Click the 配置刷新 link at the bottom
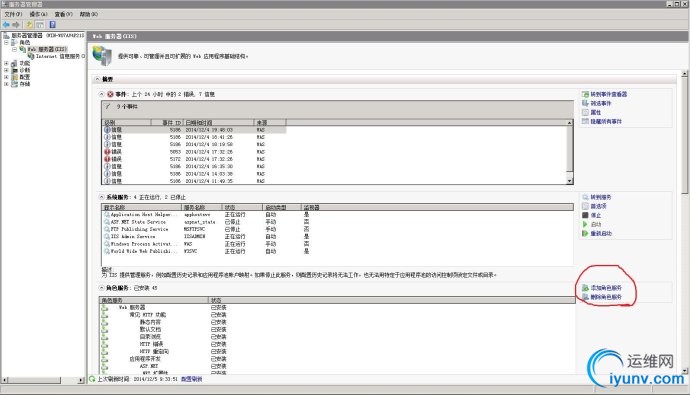This screenshot has width=690, height=395. (x=191, y=379)
